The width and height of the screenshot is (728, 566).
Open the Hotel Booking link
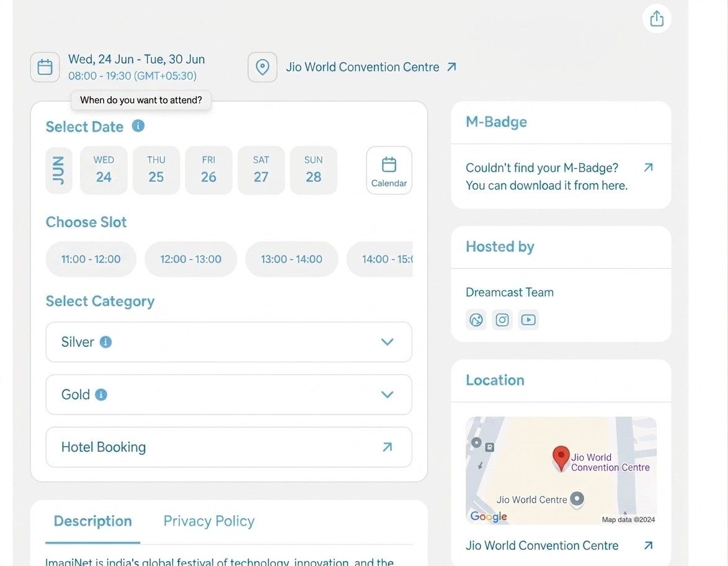point(229,447)
